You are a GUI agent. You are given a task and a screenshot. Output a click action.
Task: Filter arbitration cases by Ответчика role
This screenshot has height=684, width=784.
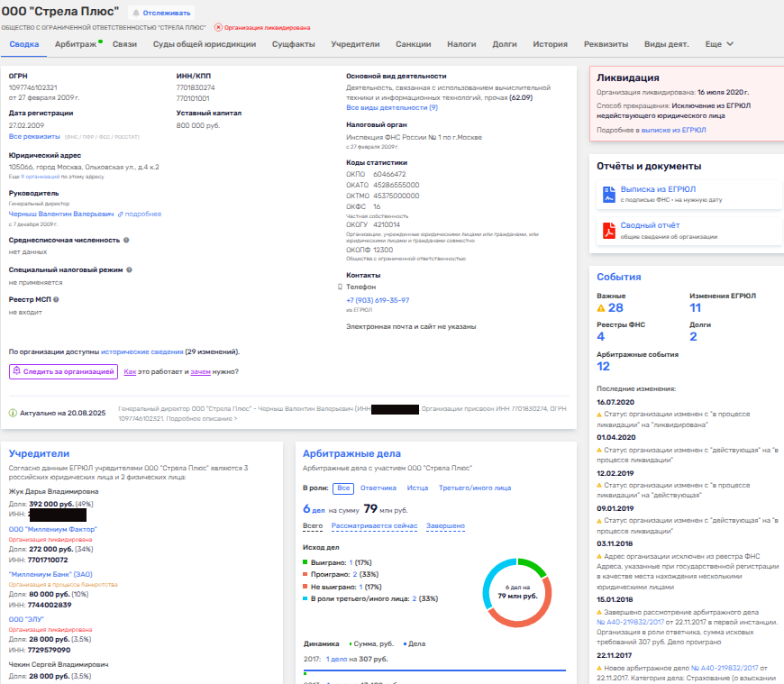378,488
